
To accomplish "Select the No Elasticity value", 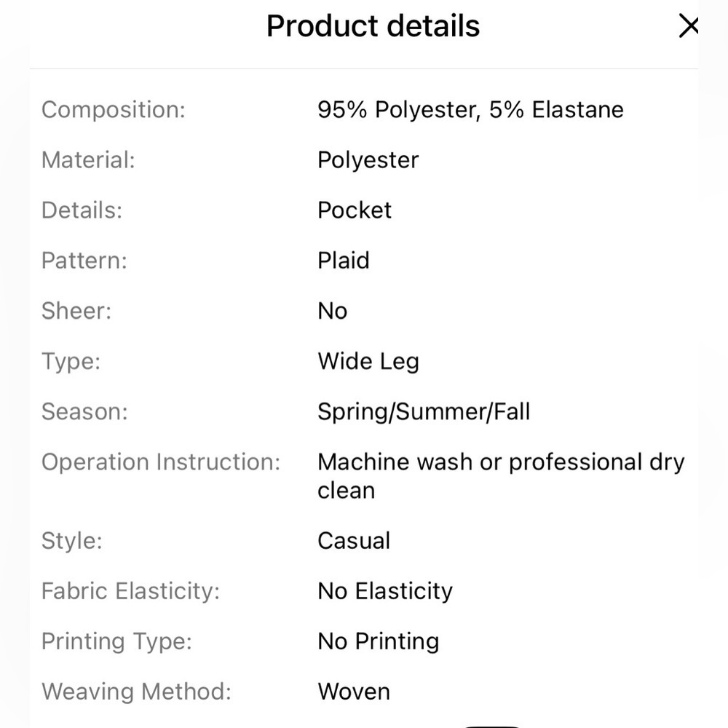I will tap(385, 591).
